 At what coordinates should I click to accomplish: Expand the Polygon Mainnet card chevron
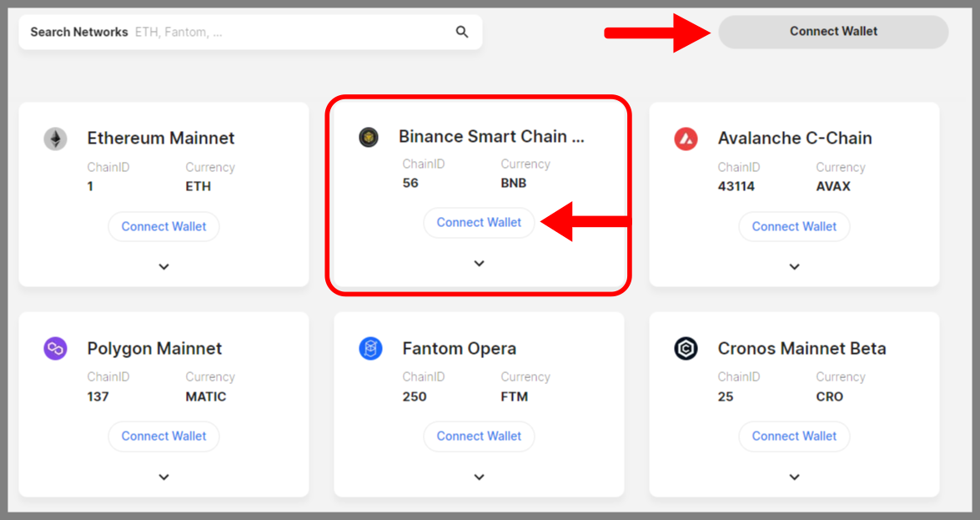pyautogui.click(x=163, y=477)
